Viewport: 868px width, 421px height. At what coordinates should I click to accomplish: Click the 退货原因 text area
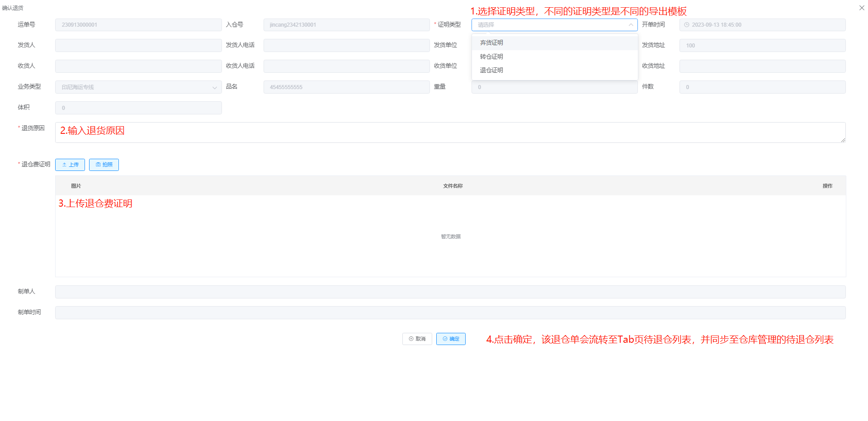450,132
